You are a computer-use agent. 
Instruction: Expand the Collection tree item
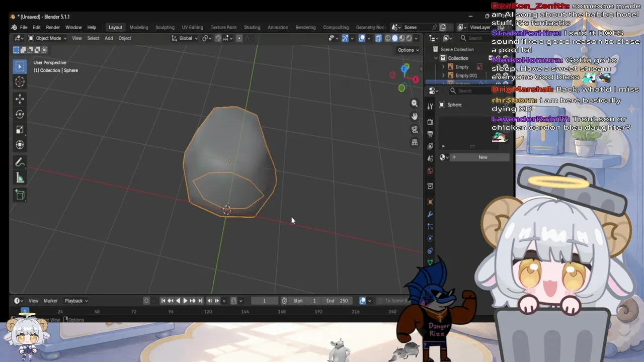436,58
